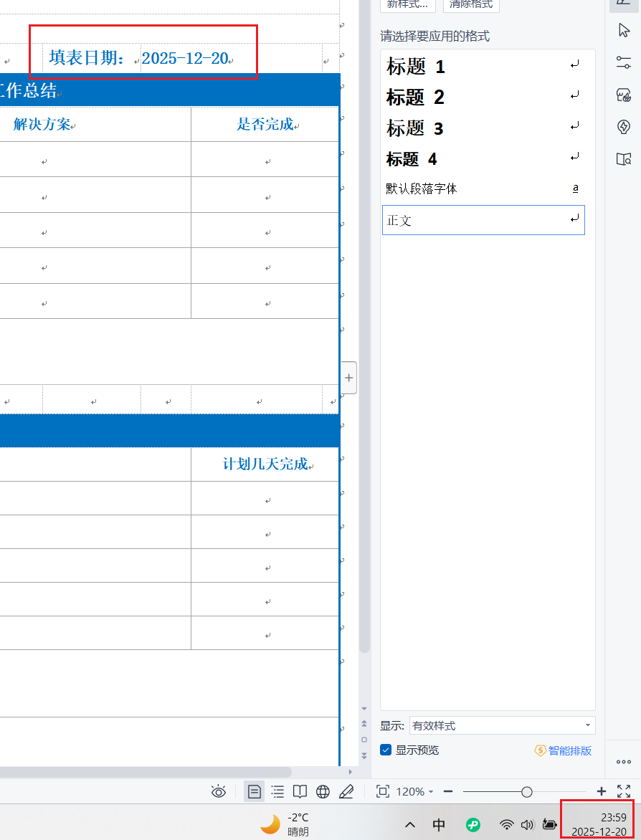Screen dimensions: 641x840
Task: Click the lightbulb assistant icon in sidebar
Action: 624,127
